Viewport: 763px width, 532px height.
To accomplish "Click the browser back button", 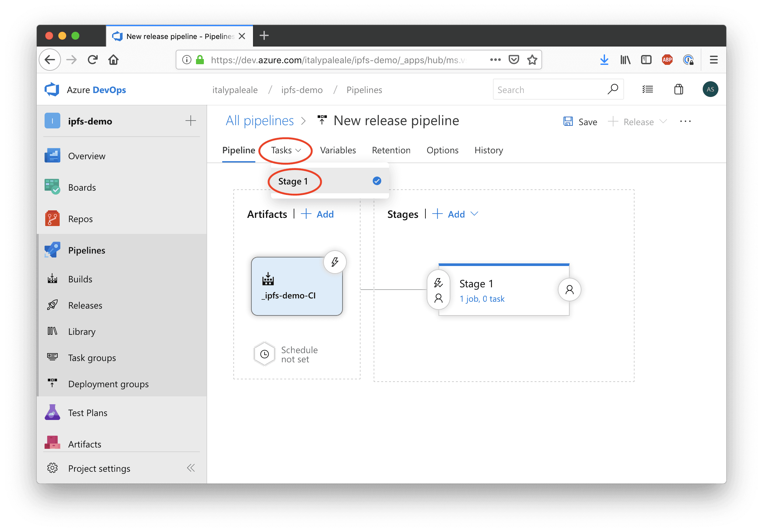I will click(x=50, y=60).
